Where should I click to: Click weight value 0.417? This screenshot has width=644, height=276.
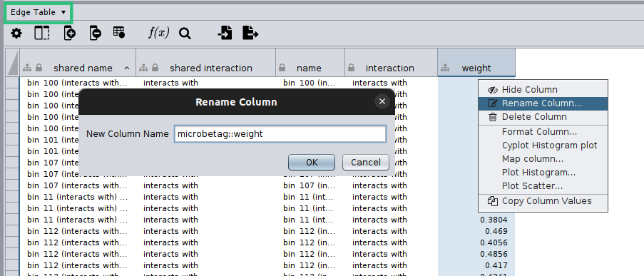pyautogui.click(x=496, y=266)
